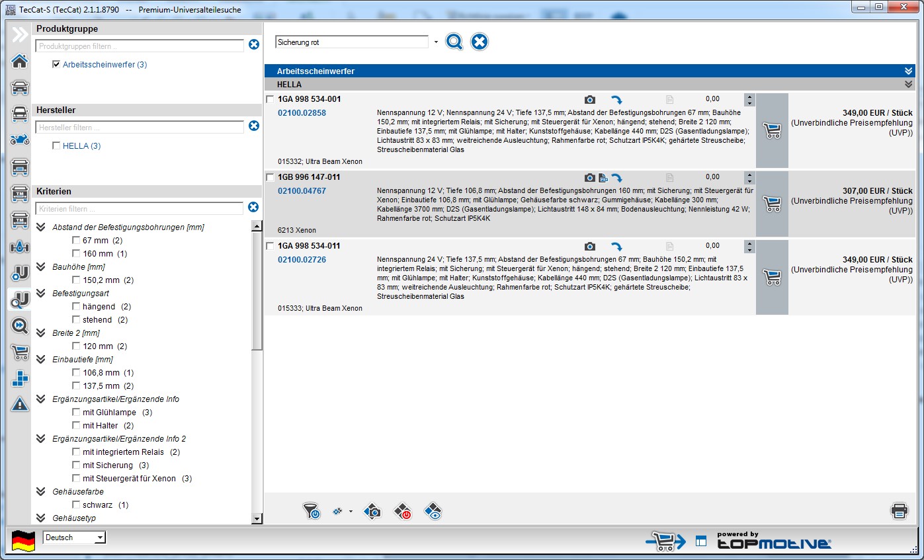Open the search term dropdown arrow
Screen dimensions: 924x560
(x=436, y=42)
